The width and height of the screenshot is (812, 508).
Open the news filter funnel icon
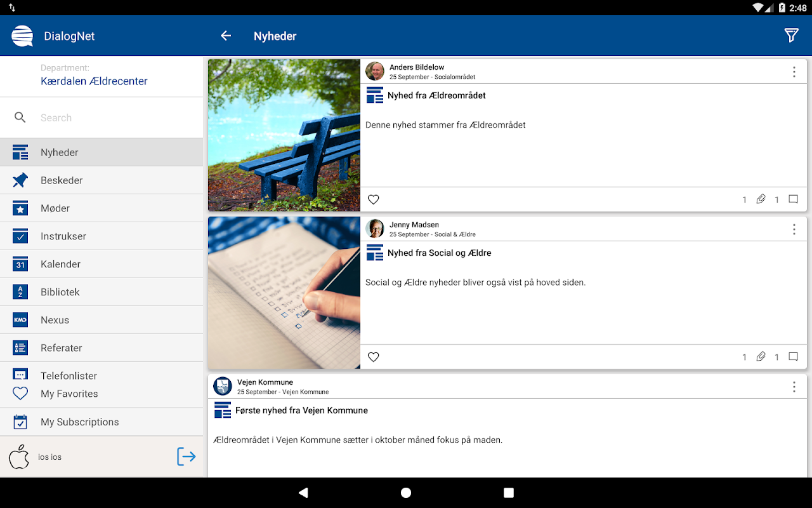[791, 36]
